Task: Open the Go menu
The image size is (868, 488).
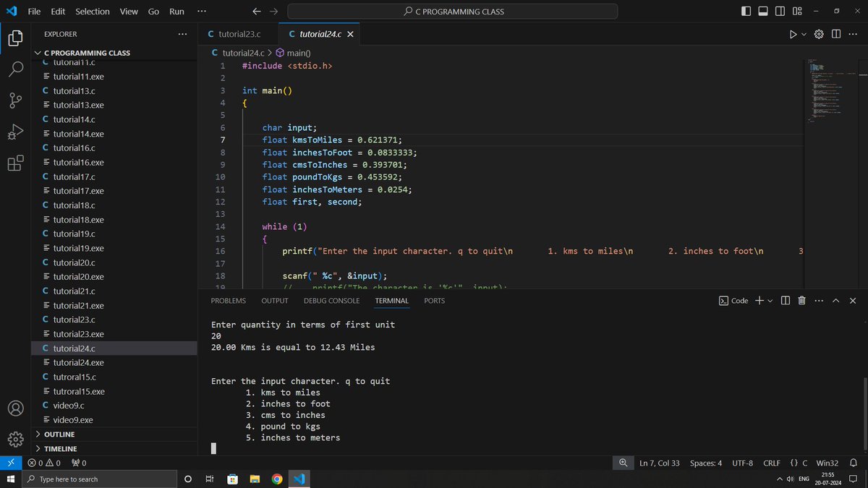Action: pyautogui.click(x=153, y=12)
